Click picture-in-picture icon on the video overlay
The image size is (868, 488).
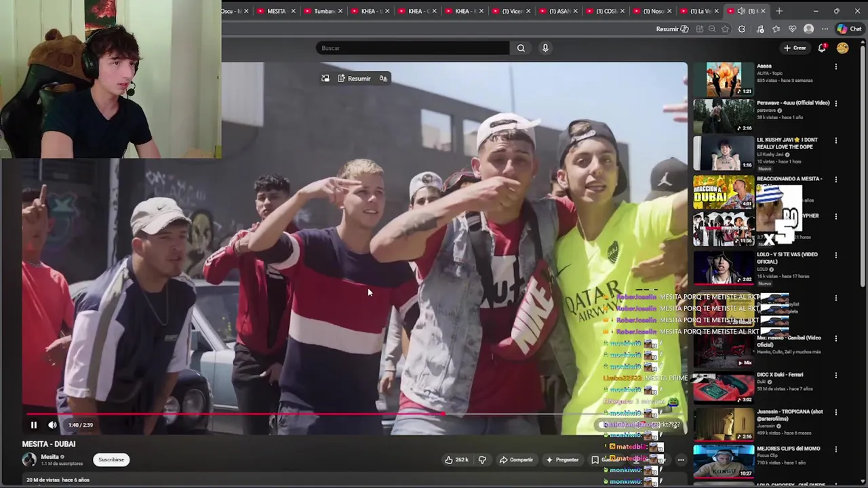tap(325, 79)
